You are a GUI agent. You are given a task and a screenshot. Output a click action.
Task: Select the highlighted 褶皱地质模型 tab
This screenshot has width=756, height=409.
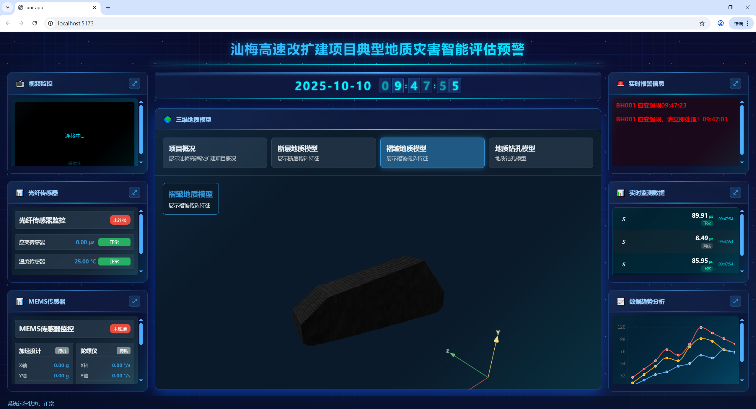tap(431, 152)
